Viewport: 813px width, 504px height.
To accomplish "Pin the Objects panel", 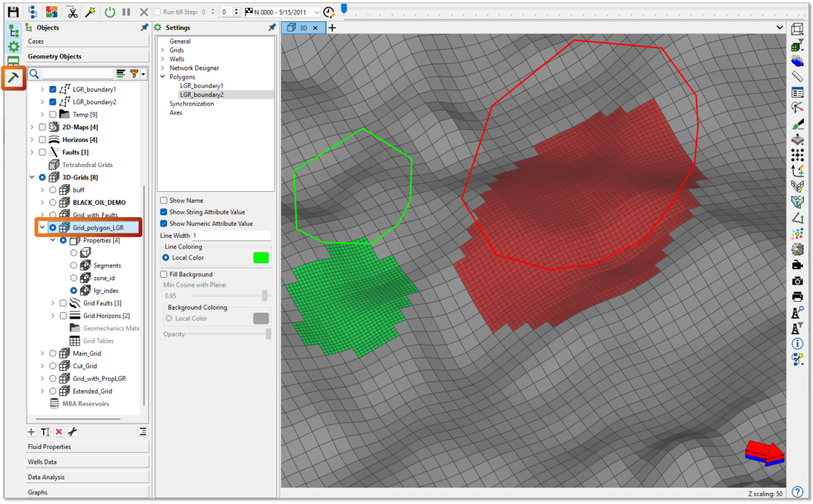I will [144, 28].
